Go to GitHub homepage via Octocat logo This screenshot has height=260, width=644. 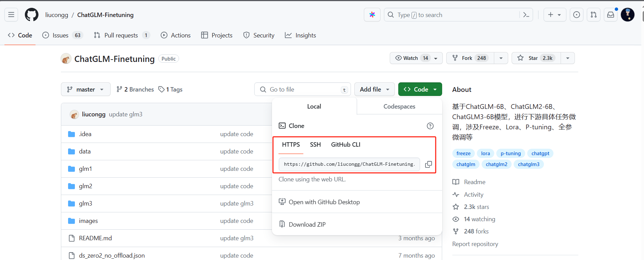tap(32, 15)
